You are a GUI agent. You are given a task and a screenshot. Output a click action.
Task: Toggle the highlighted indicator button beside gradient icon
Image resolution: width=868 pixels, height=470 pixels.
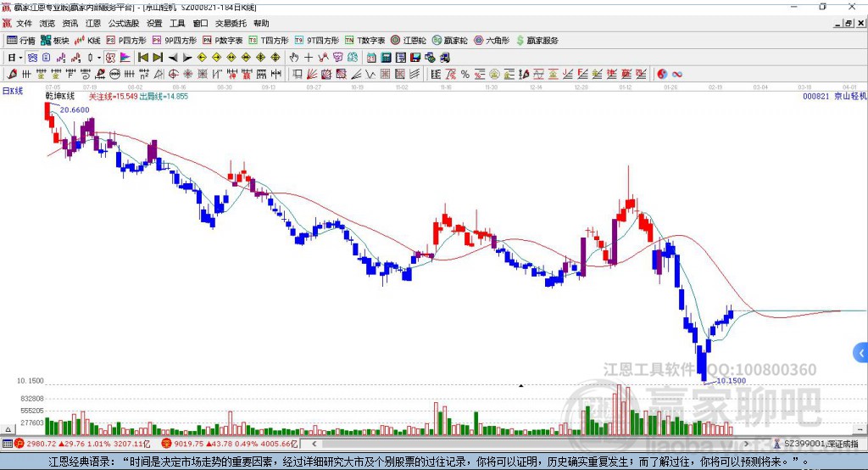tap(111, 58)
